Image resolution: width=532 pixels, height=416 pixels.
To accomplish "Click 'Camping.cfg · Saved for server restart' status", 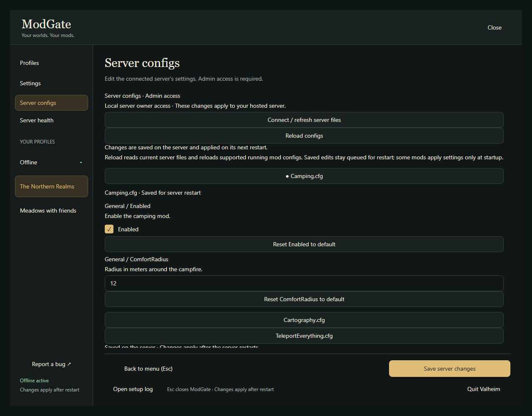I will coord(153,193).
